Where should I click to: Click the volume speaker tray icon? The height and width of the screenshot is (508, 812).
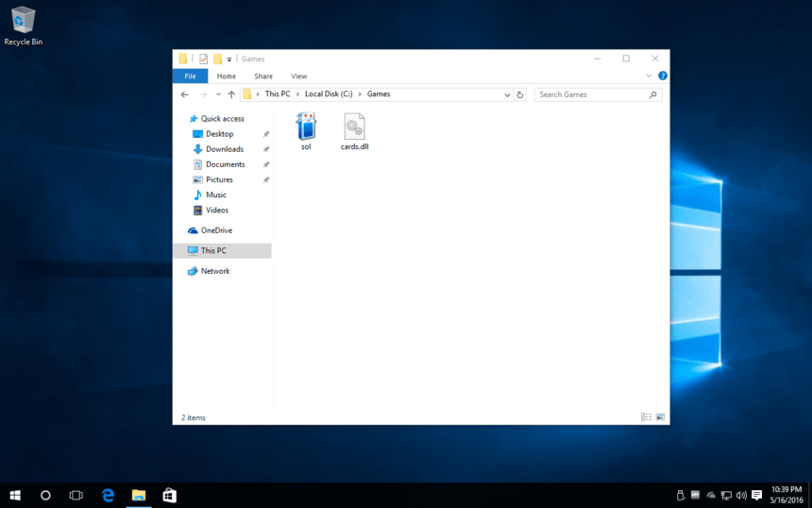pos(741,496)
